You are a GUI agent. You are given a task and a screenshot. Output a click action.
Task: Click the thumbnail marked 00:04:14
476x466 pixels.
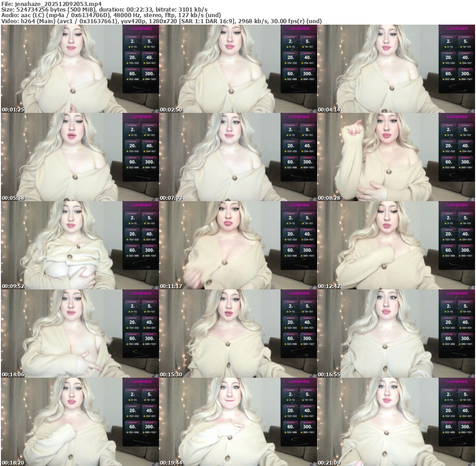(396, 69)
